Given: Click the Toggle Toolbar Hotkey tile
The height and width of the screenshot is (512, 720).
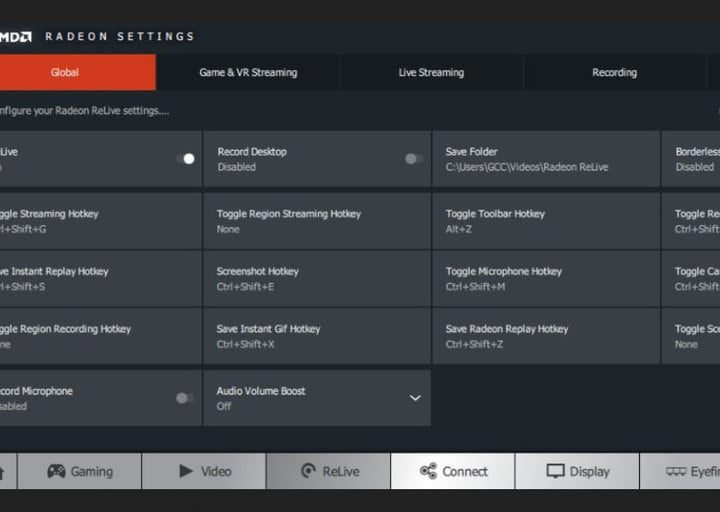Looking at the screenshot, I should pos(546,221).
